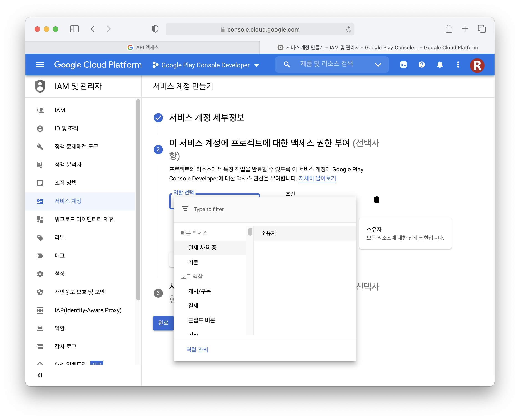Select 게시/구독 role category
The image size is (520, 420).
pos(199,291)
